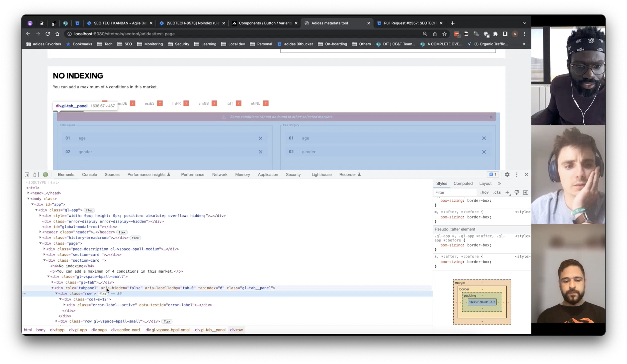Screen dimensions: 627x364
Task: Toggle the .cls classes panel
Action: (497, 192)
